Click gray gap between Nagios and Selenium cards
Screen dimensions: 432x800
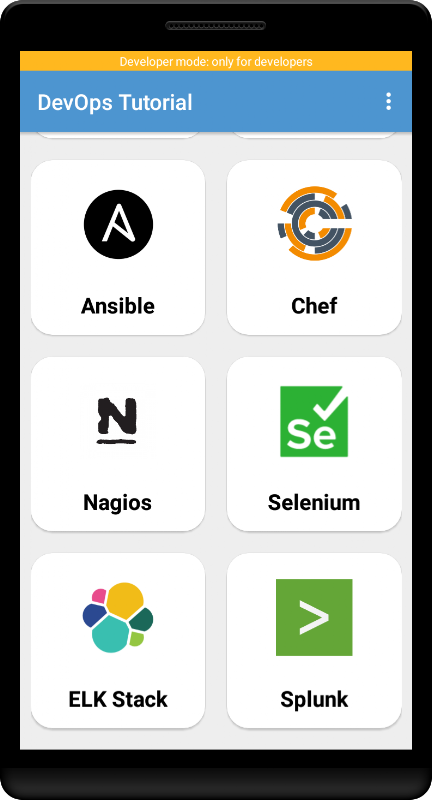click(x=216, y=444)
